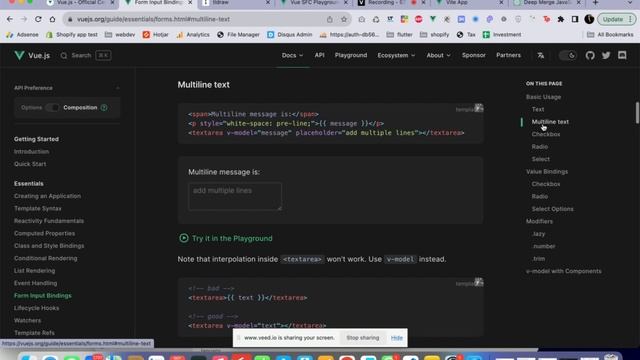Open the GitHub icon link
Screen dimensions: 640x360
[x=590, y=55]
